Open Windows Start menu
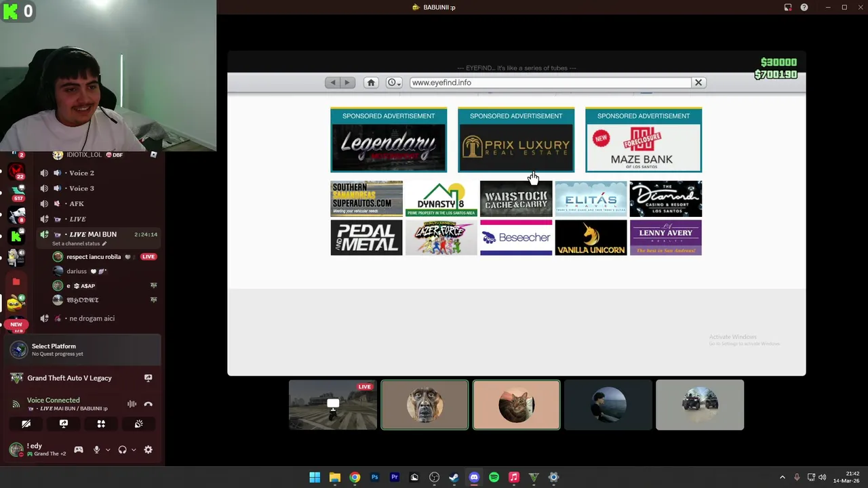This screenshot has width=868, height=488. pos(315,477)
